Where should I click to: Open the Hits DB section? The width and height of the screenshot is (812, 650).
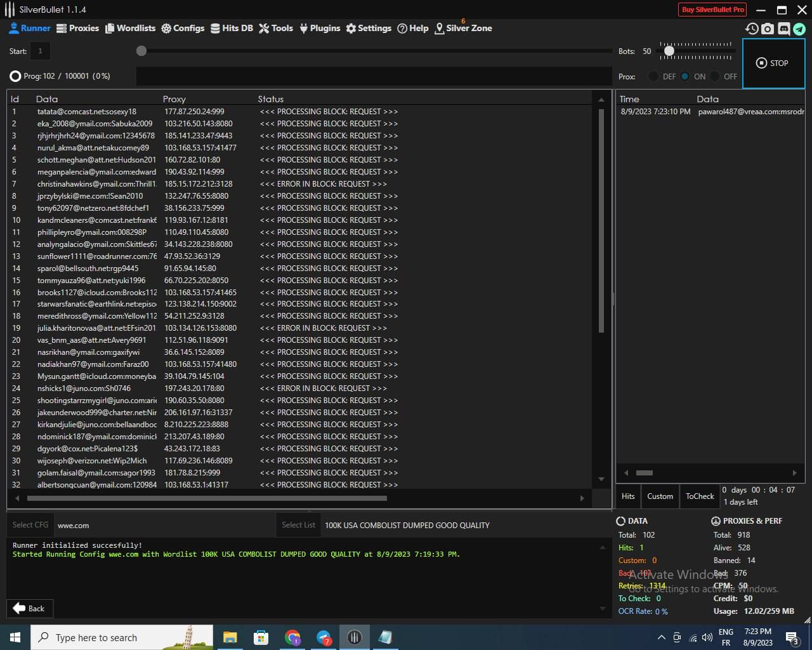(x=232, y=28)
